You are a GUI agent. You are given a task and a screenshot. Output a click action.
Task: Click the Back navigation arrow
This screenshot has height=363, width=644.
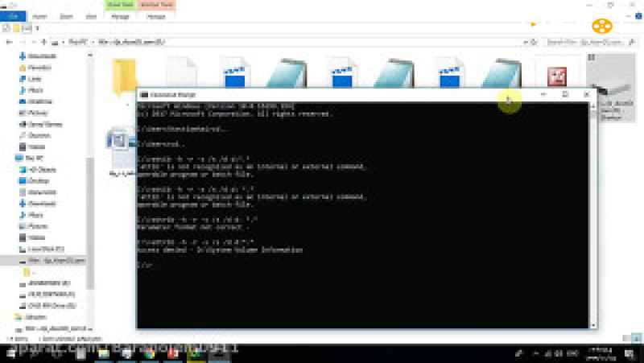click(10, 41)
